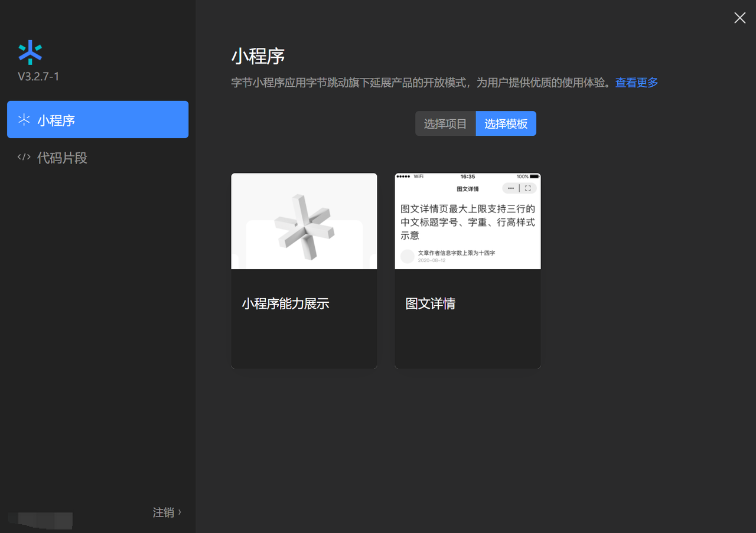Click 注销 to log out

163,512
